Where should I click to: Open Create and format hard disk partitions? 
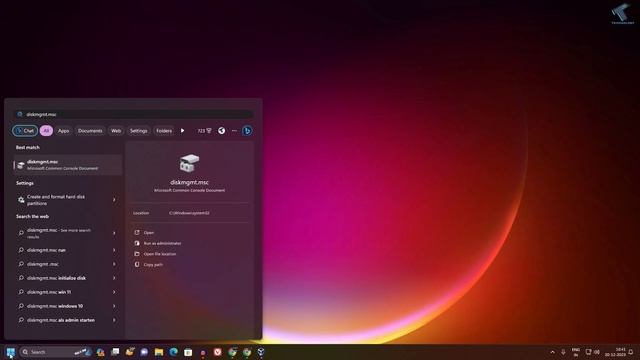point(62,200)
